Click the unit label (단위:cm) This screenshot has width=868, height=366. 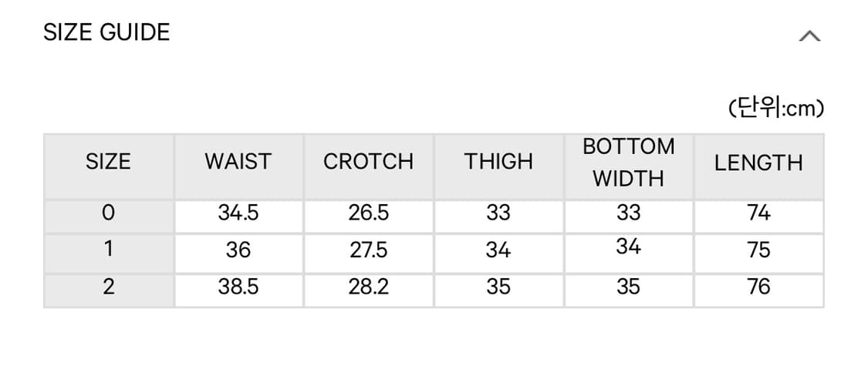(x=776, y=109)
